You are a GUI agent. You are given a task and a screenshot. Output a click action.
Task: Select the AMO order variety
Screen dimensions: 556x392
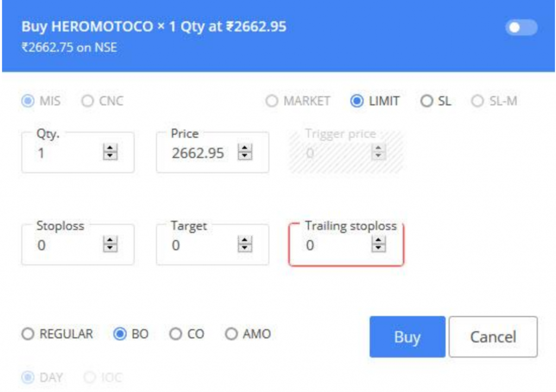pyautogui.click(x=231, y=334)
